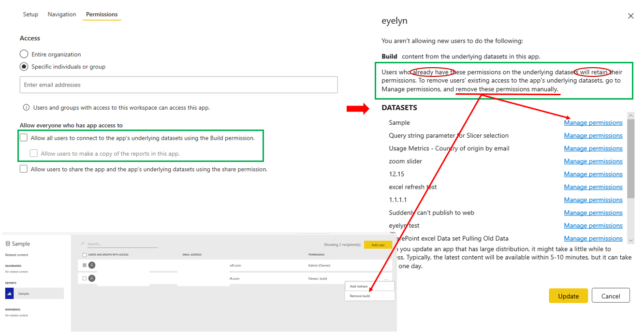Click the dataset icon beside the Sample title
The image size is (644, 335).
pyautogui.click(x=7, y=244)
